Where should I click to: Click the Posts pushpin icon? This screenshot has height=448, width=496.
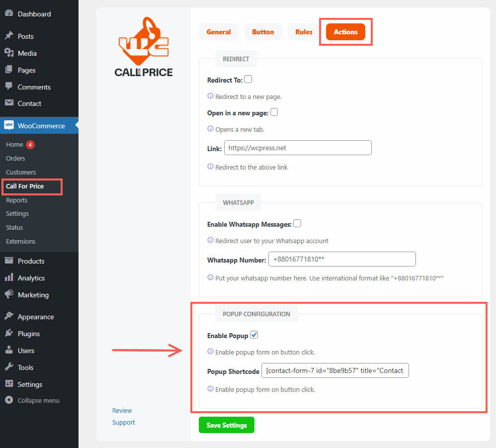(9, 36)
